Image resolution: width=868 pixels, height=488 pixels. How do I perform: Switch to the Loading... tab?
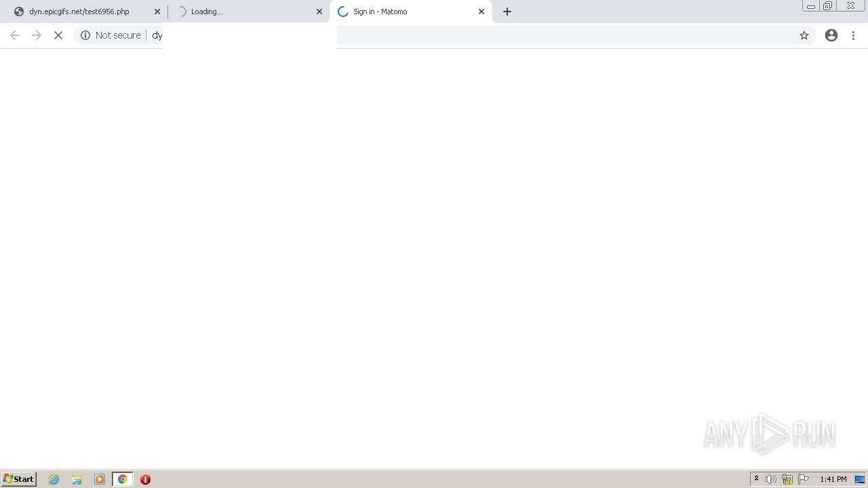[x=248, y=12]
